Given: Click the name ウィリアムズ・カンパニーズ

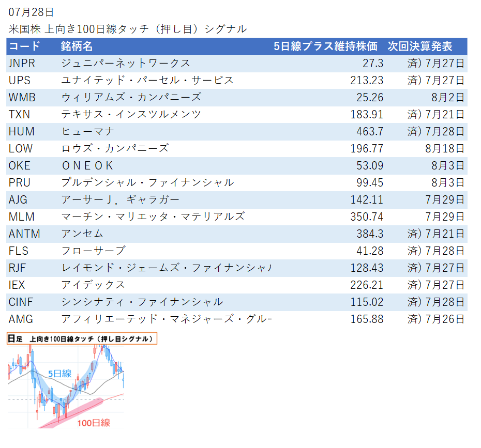Looking at the screenshot, I should pos(131,98).
